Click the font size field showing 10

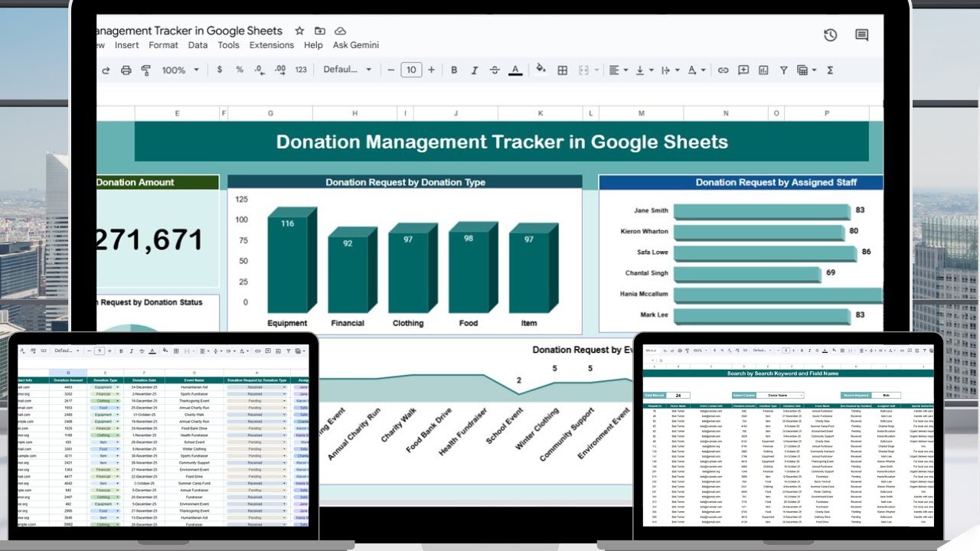[411, 70]
